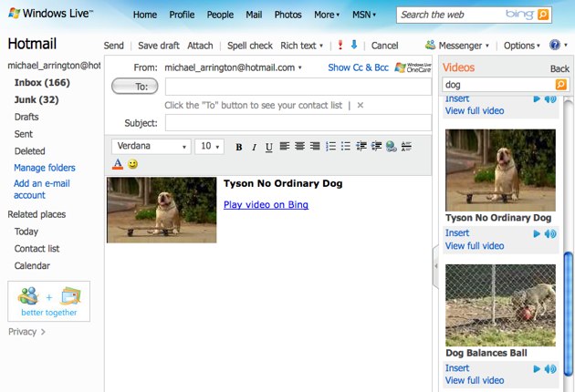The height and width of the screenshot is (392, 575).
Task: Open the emoticon smiley picker
Action: pyautogui.click(x=133, y=164)
